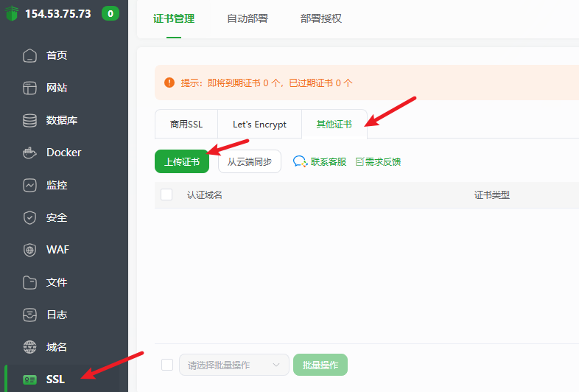Click the Logs icon in sidebar
Screen dimensions: 579x392
[x=29, y=315]
